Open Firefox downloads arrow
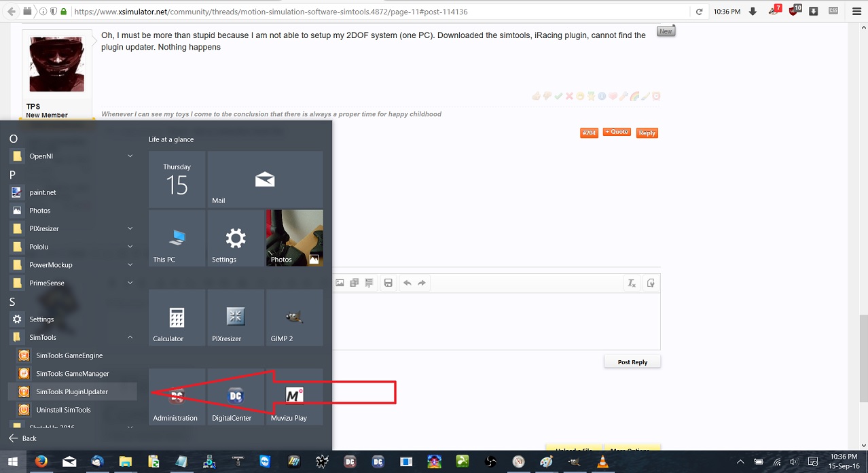Screen dimensions: 868x473 click(753, 12)
